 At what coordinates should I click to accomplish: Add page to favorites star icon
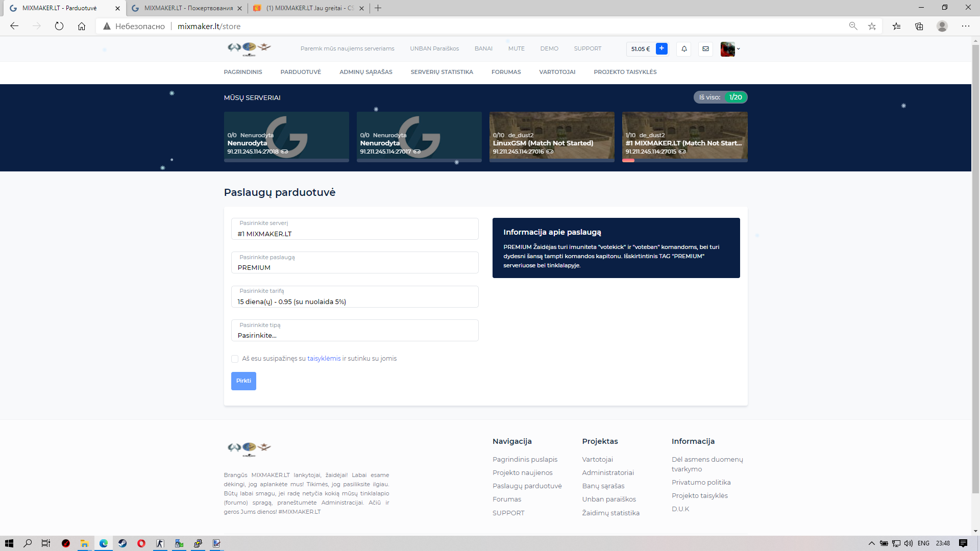point(872,26)
